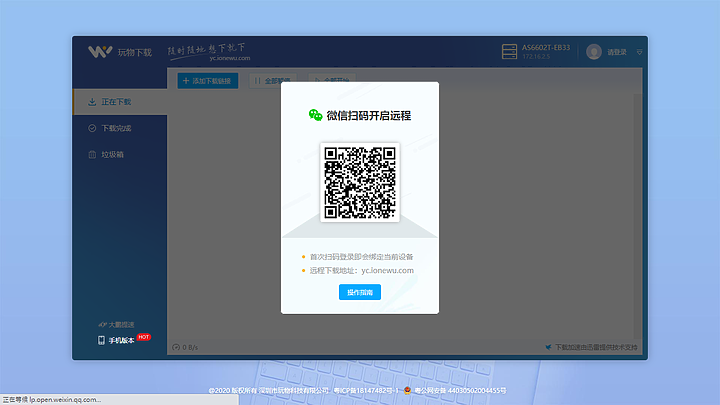Click the 添加下载链接 button
Screen dimensions: 720x405
[208, 81]
